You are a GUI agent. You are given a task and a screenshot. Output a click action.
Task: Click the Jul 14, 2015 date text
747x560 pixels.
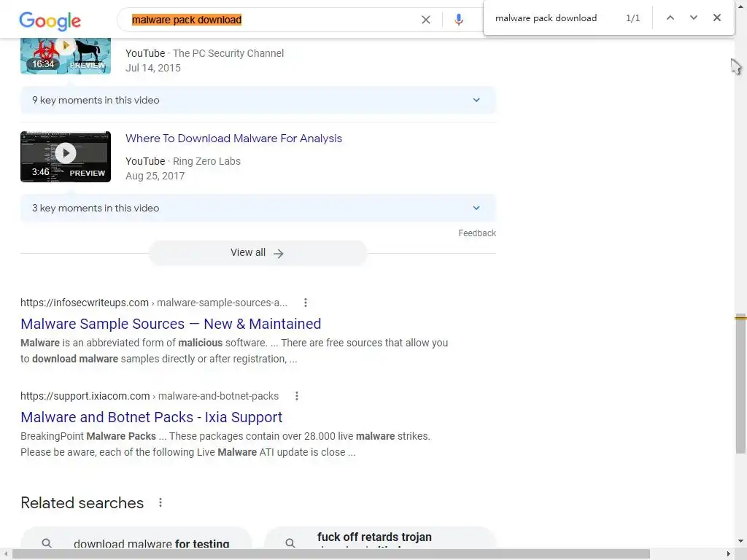153,68
